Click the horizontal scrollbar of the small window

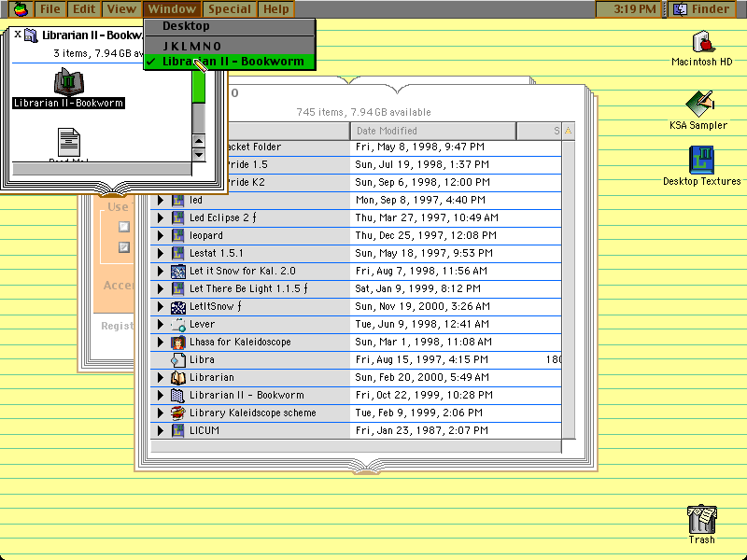point(102,169)
